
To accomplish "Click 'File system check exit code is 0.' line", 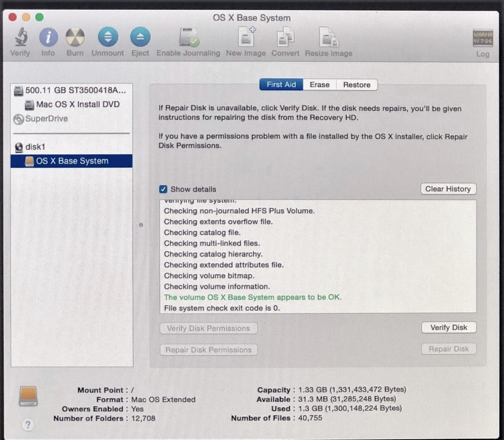I will (x=222, y=308).
